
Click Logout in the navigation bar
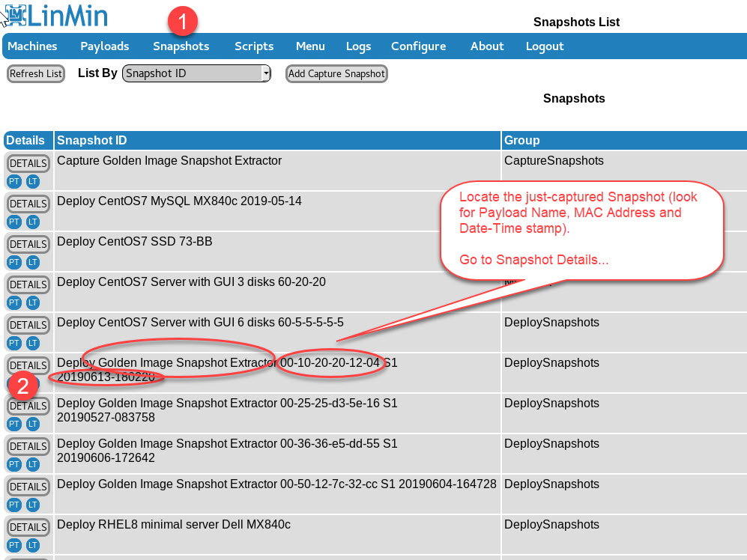pyautogui.click(x=545, y=46)
